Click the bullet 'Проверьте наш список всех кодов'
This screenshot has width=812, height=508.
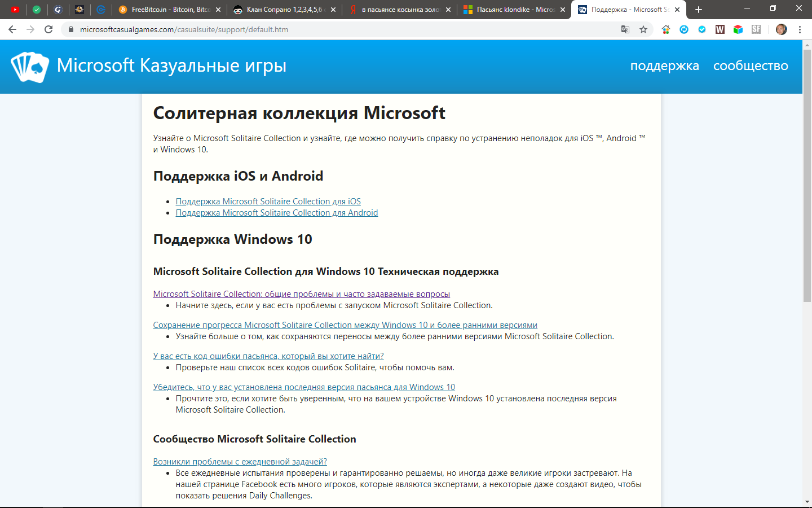[315, 367]
